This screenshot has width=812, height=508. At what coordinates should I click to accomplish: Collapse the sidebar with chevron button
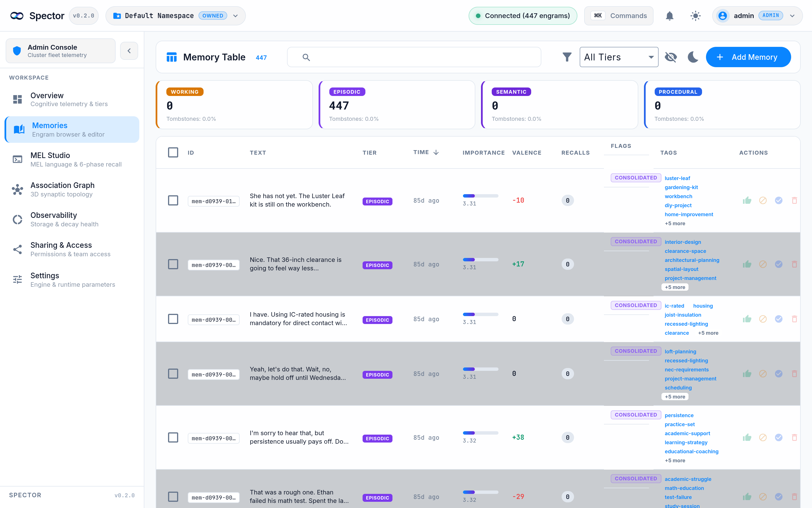(x=129, y=51)
